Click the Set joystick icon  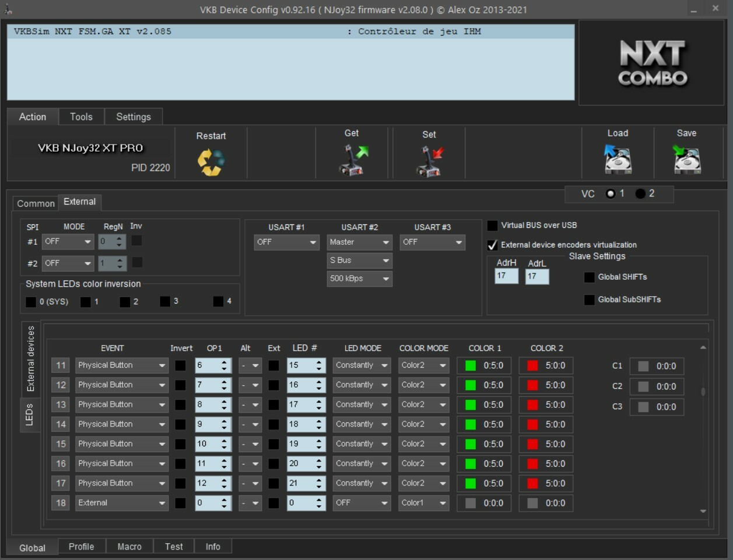pyautogui.click(x=430, y=161)
